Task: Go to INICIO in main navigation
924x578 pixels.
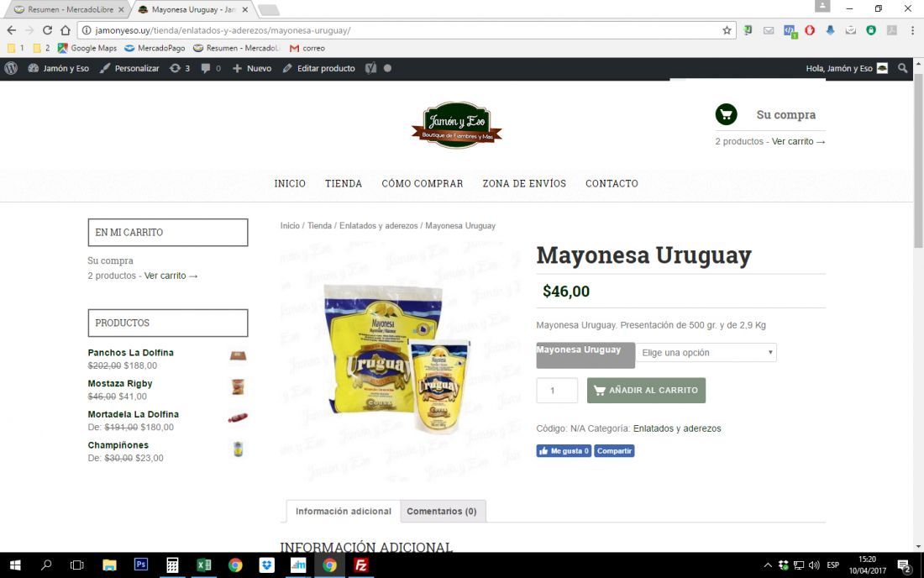Action: [290, 184]
